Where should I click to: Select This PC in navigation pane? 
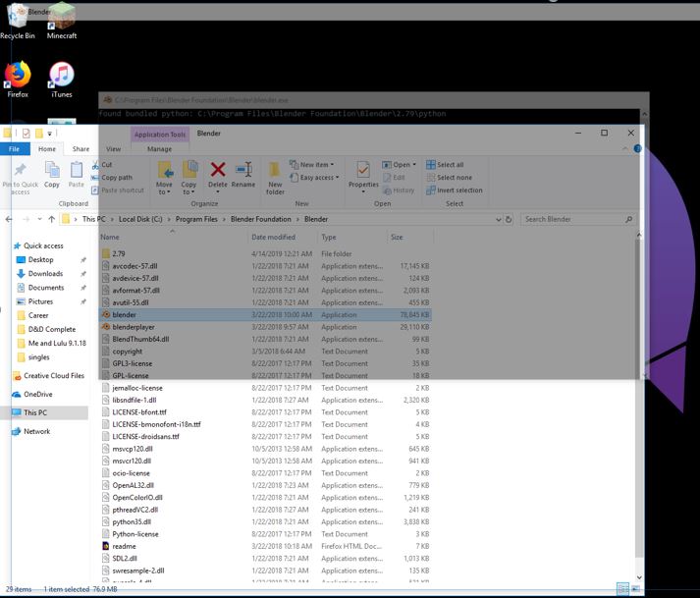44,412
